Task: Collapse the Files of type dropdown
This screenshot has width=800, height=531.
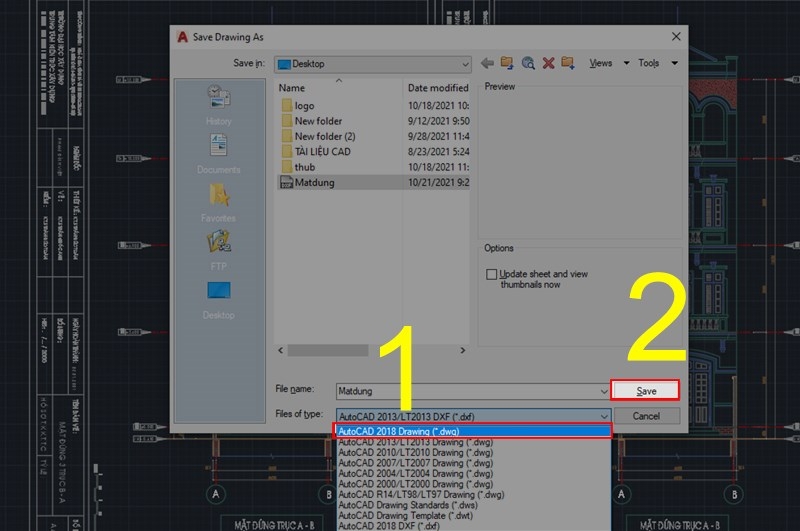Action: point(604,416)
